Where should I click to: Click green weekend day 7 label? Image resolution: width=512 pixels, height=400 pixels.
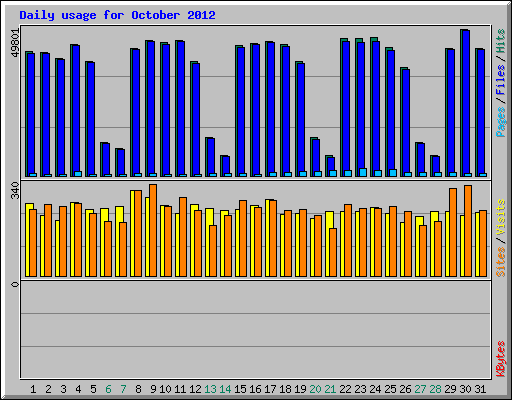point(123,389)
